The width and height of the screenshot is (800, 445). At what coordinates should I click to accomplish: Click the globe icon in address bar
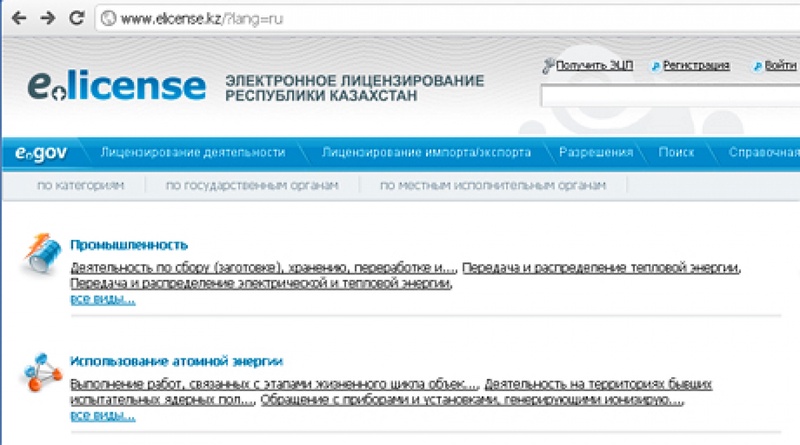[108, 19]
